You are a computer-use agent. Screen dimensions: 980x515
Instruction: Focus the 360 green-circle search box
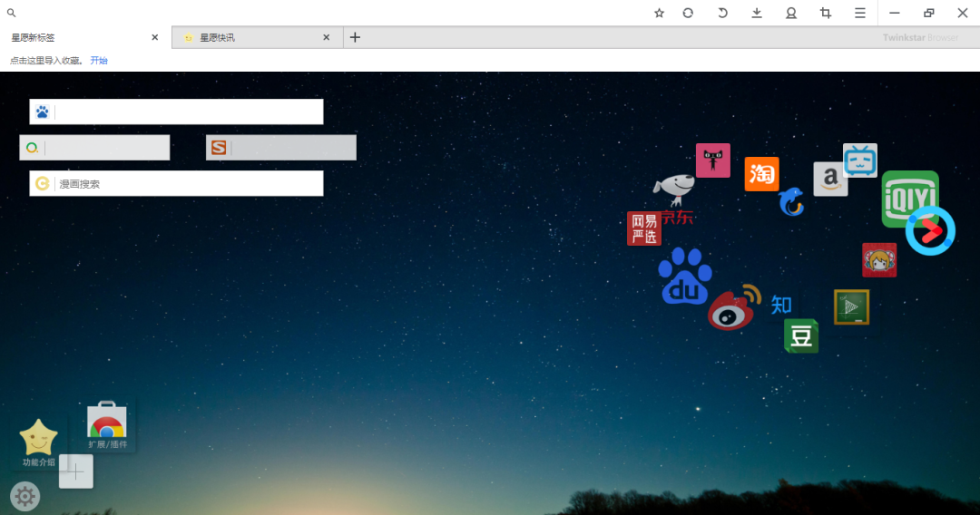pos(94,148)
